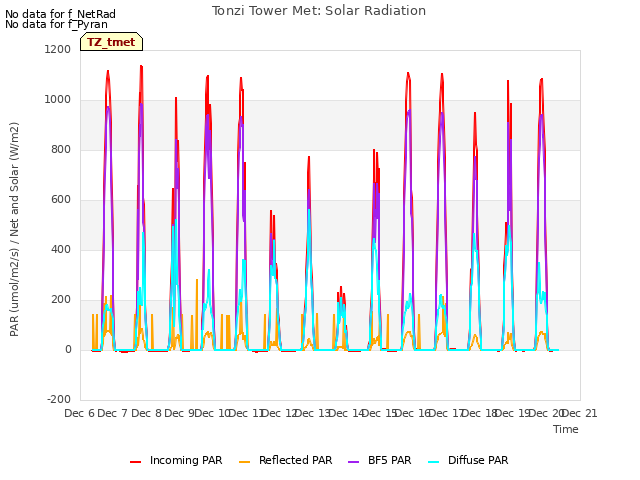This screenshot has height=480, width=640.
Task: Click the -200 y-axis tick label
Action: point(59,399)
